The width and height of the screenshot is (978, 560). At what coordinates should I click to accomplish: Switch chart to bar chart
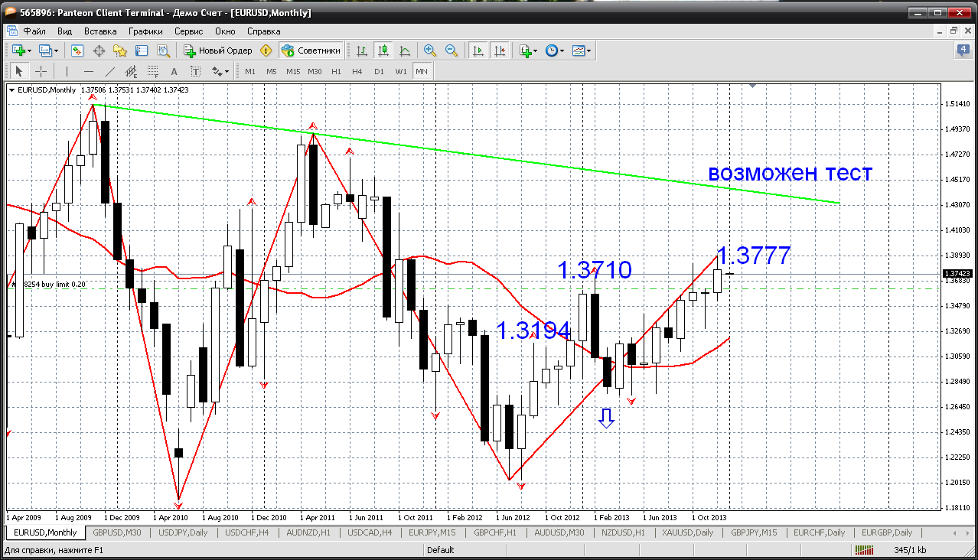(362, 50)
